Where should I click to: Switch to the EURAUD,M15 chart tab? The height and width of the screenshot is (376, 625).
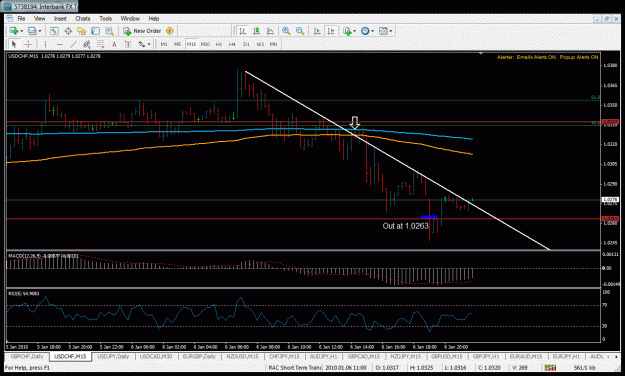pyautogui.click(x=526, y=356)
